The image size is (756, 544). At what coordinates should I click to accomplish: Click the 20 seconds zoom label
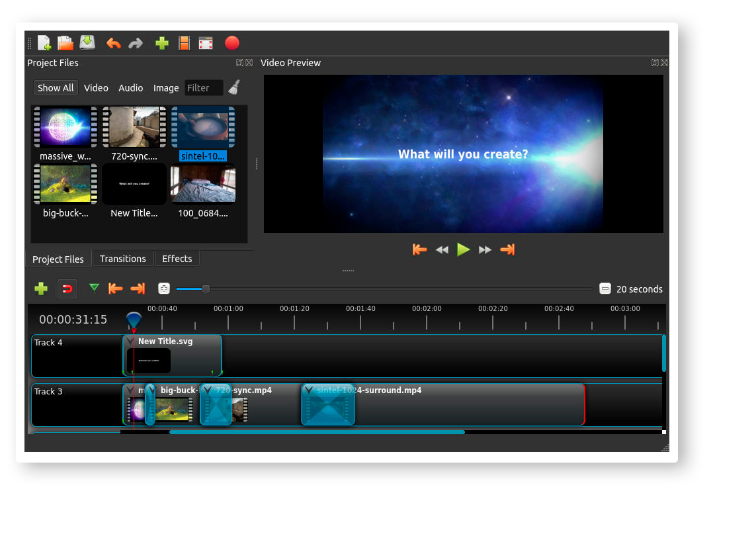(640, 289)
